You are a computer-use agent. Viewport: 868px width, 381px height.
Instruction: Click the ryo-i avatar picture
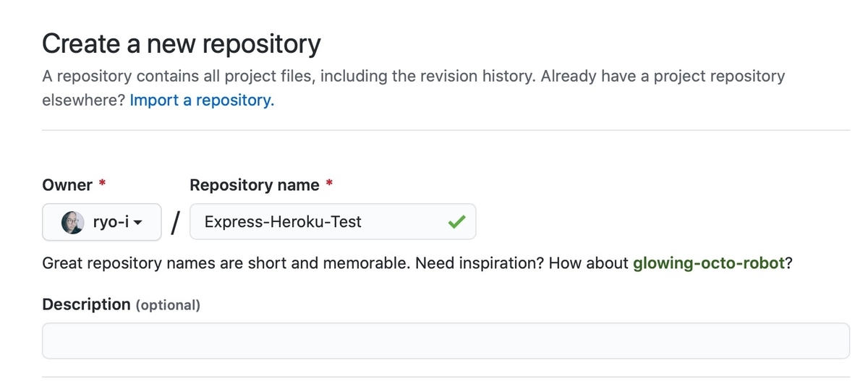tap(74, 222)
